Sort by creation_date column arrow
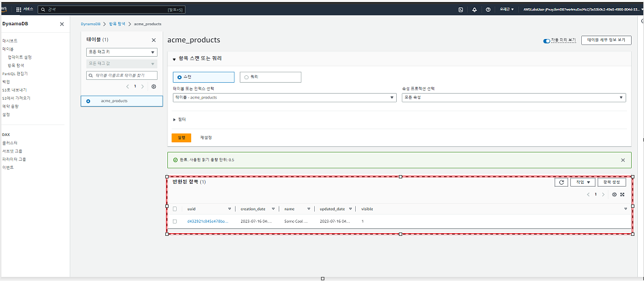The width and height of the screenshot is (644, 281). click(273, 209)
